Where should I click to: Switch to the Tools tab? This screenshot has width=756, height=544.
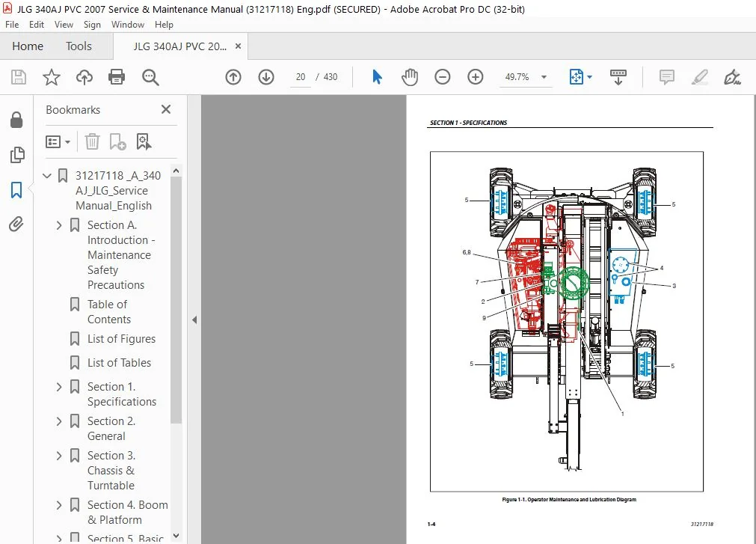(x=79, y=46)
